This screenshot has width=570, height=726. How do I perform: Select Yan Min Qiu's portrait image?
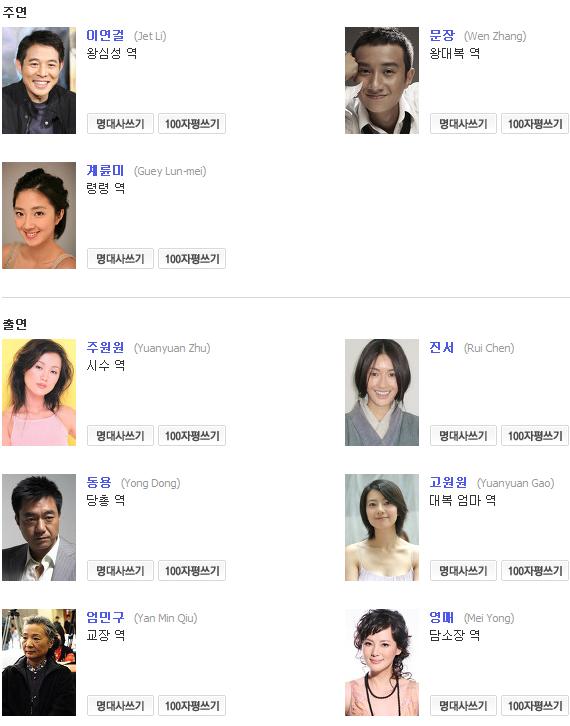tap(39, 662)
